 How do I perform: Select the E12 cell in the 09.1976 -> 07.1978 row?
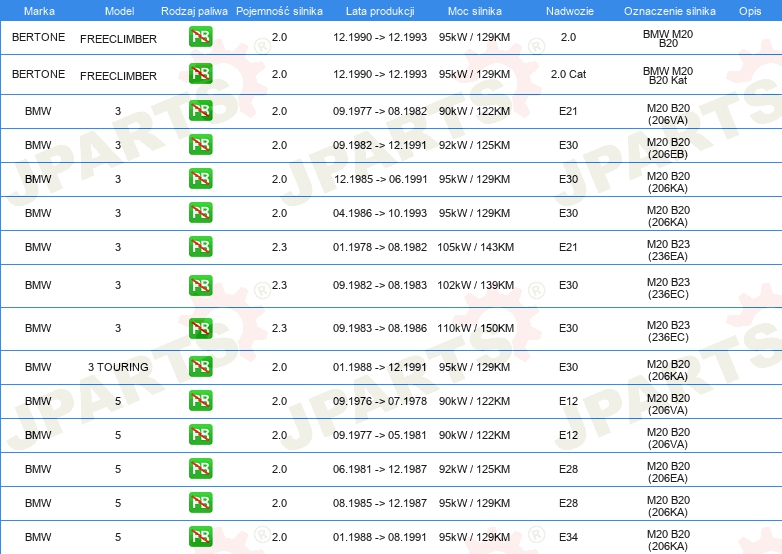pos(568,401)
